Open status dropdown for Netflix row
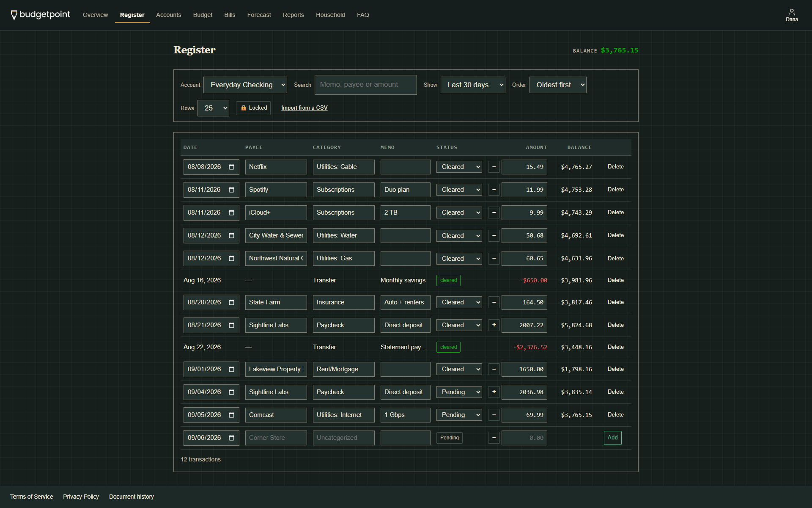Image resolution: width=812 pixels, height=508 pixels. 459,167
